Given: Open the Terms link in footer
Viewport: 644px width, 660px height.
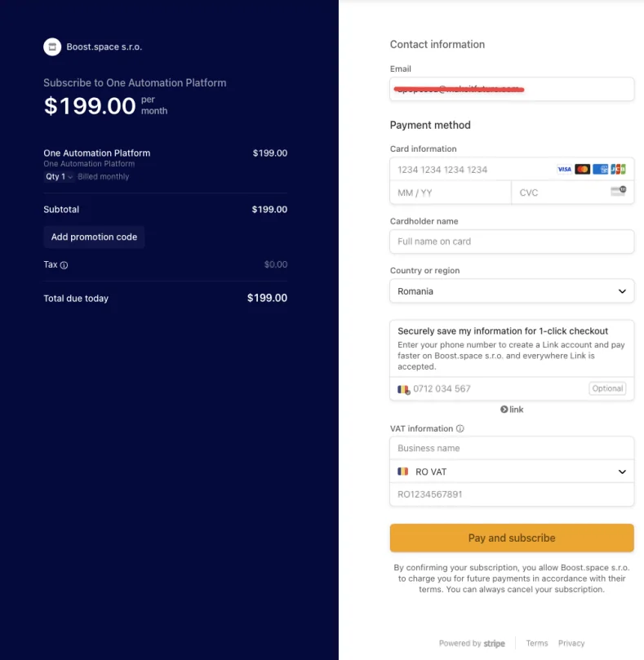Looking at the screenshot, I should point(537,643).
